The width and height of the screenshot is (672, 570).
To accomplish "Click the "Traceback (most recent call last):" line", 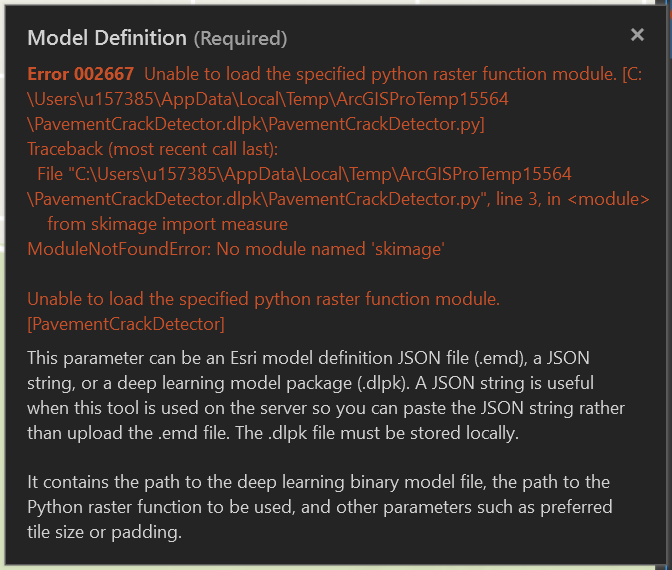I will pos(152,149).
